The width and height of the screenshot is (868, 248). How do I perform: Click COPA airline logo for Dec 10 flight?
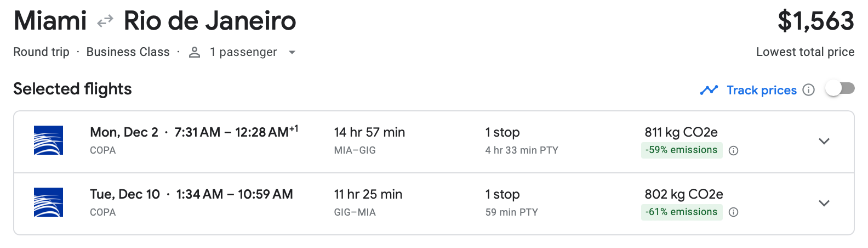[x=48, y=202]
